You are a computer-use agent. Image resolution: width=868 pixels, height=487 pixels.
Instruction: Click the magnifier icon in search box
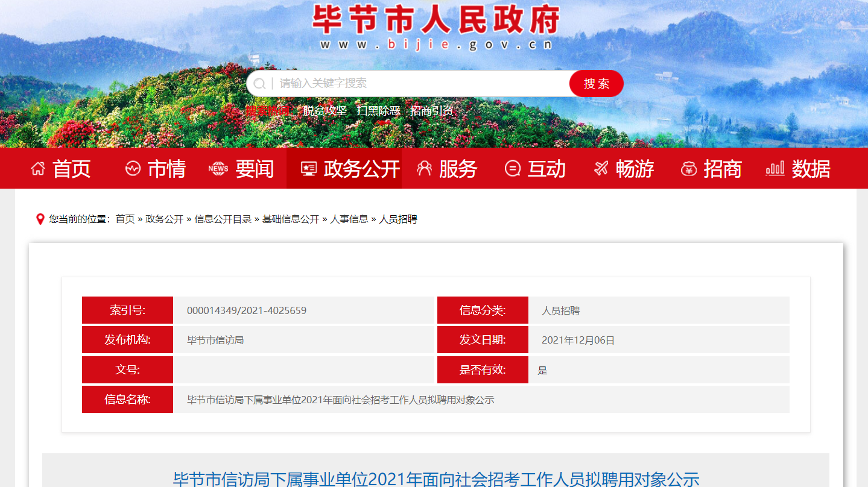(259, 84)
